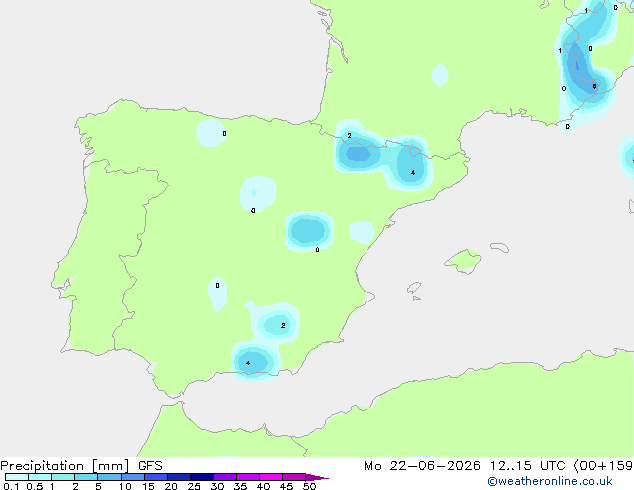Click the 0.5–1 mm legend color swatch
Viewport: 634px width, 490px height.
point(40,477)
